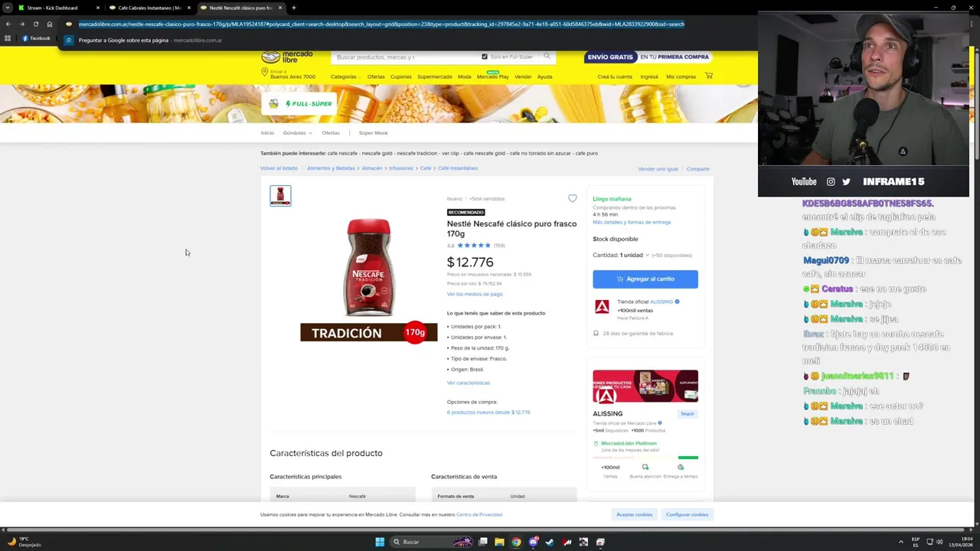The height and width of the screenshot is (551, 980).
Task: Click the Ingresá link
Action: 649,77
